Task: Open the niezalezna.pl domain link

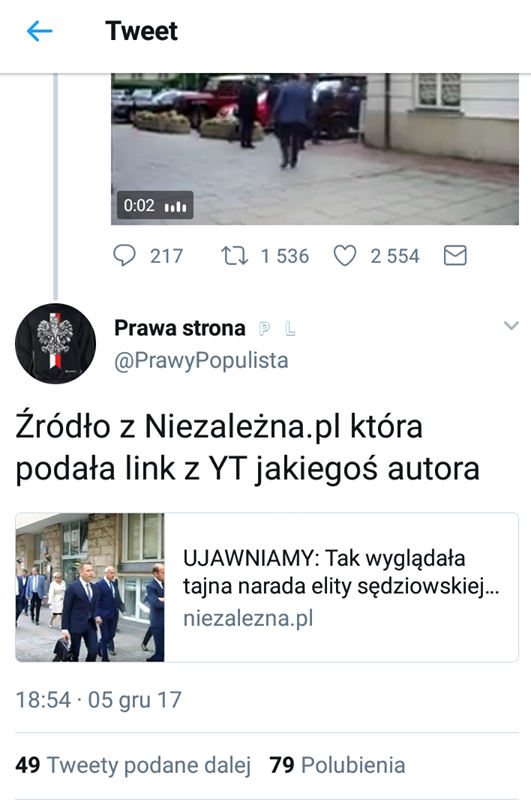Action: tap(248, 619)
